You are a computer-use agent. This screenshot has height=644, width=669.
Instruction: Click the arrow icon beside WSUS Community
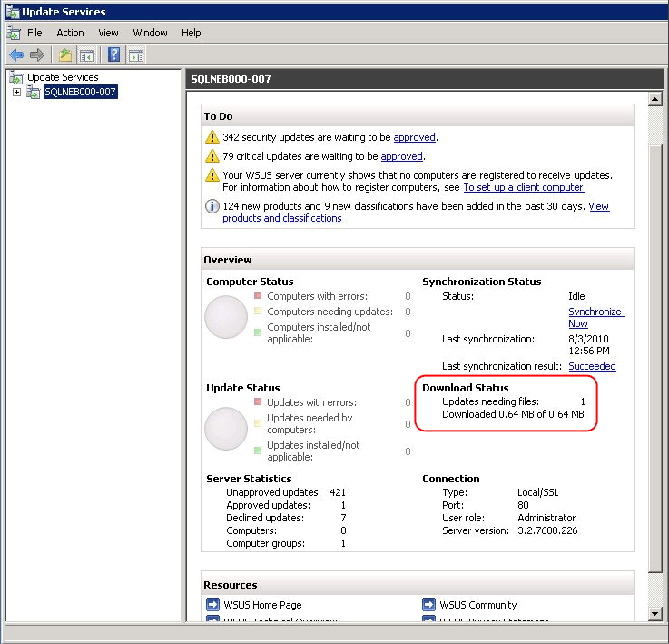point(428,604)
